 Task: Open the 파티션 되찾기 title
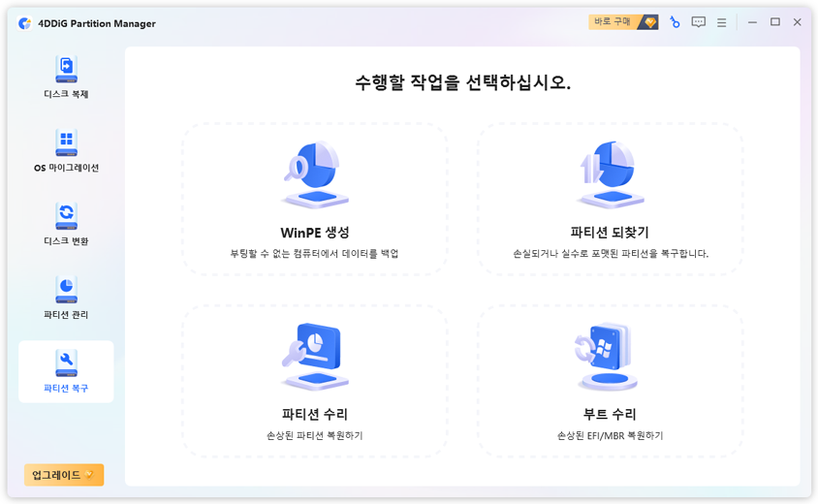pyautogui.click(x=610, y=233)
